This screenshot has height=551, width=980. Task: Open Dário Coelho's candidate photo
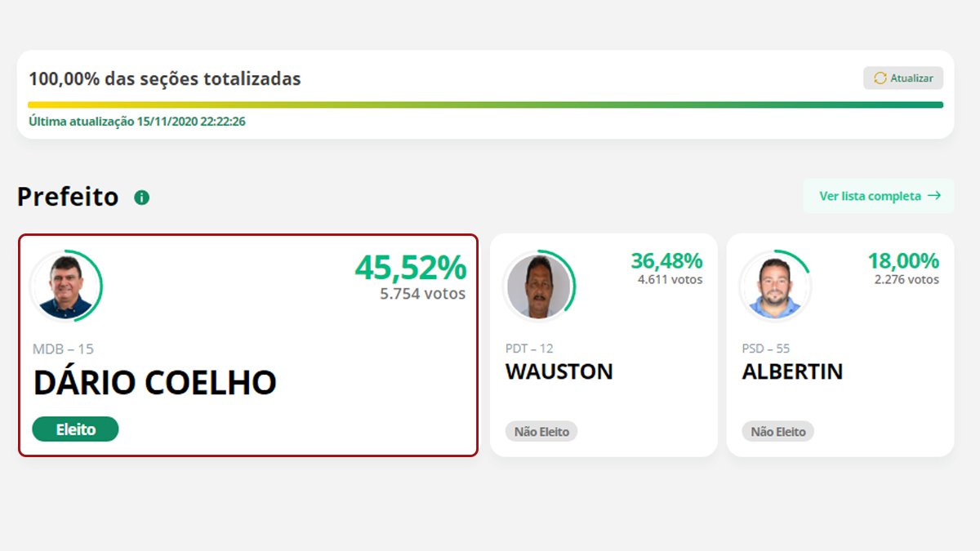pos(65,287)
